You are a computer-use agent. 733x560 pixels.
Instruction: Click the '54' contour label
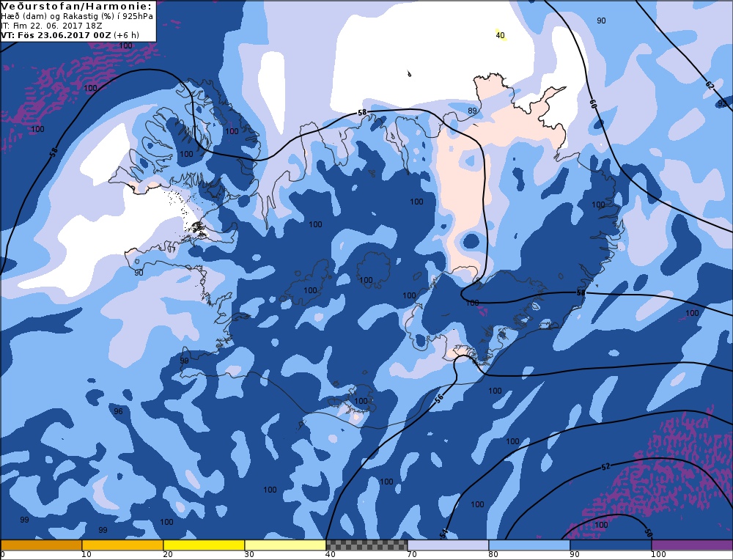pos(443,532)
